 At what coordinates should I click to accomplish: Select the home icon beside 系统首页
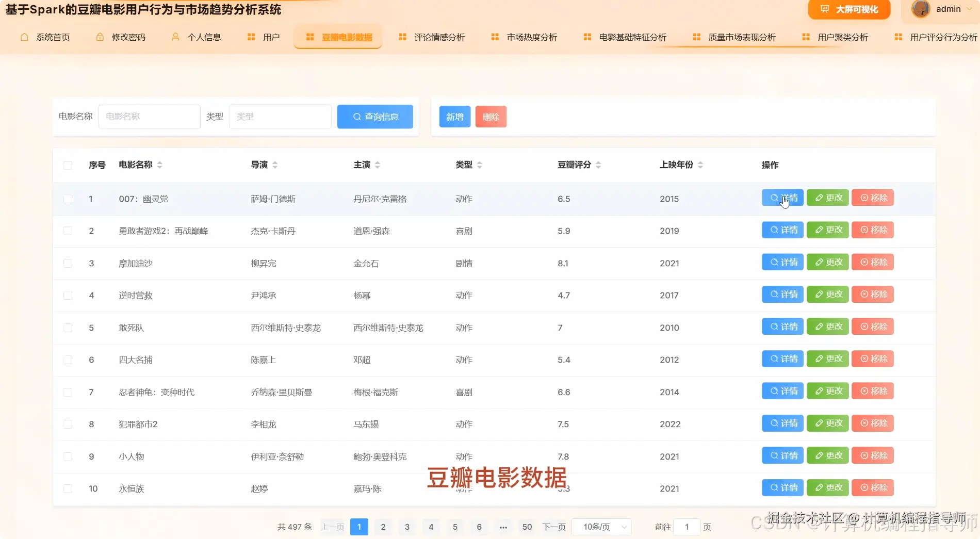(x=23, y=37)
